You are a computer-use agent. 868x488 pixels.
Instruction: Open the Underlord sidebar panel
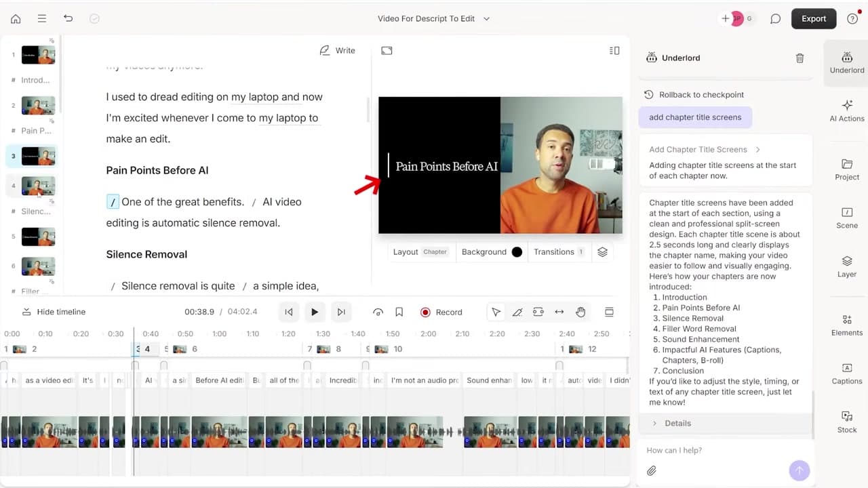847,62
